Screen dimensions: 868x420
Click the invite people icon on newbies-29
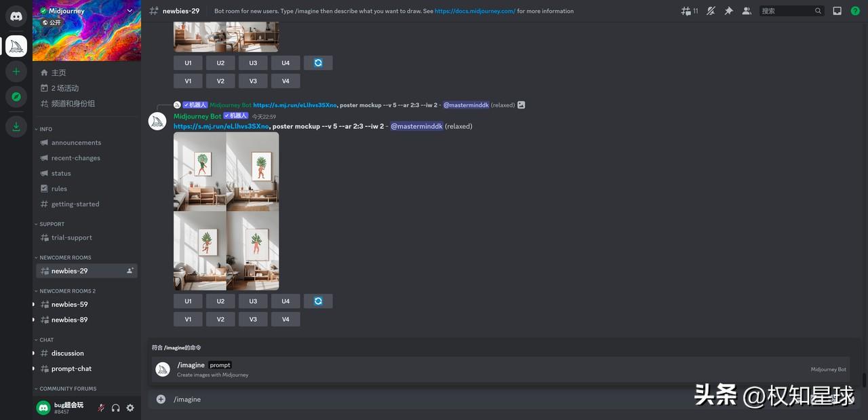130,271
